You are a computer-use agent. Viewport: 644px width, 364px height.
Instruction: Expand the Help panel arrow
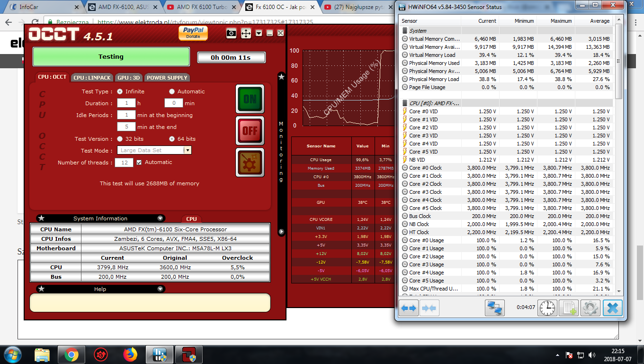[161, 289]
